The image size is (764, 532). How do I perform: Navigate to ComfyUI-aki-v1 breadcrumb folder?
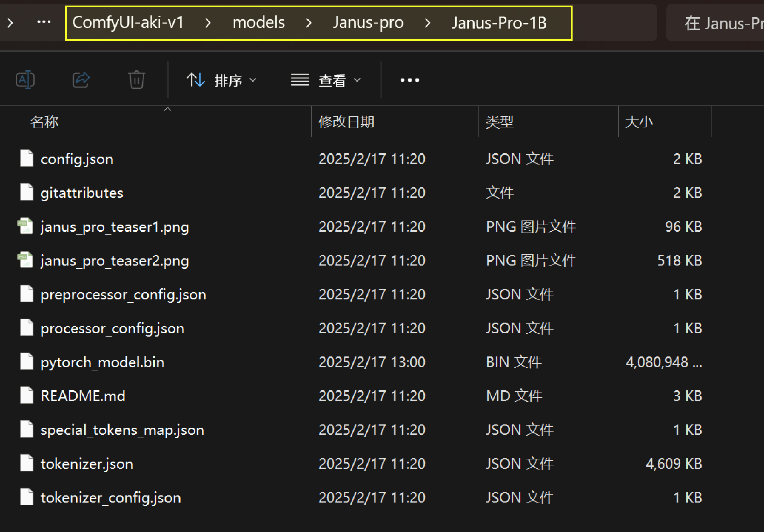point(128,23)
